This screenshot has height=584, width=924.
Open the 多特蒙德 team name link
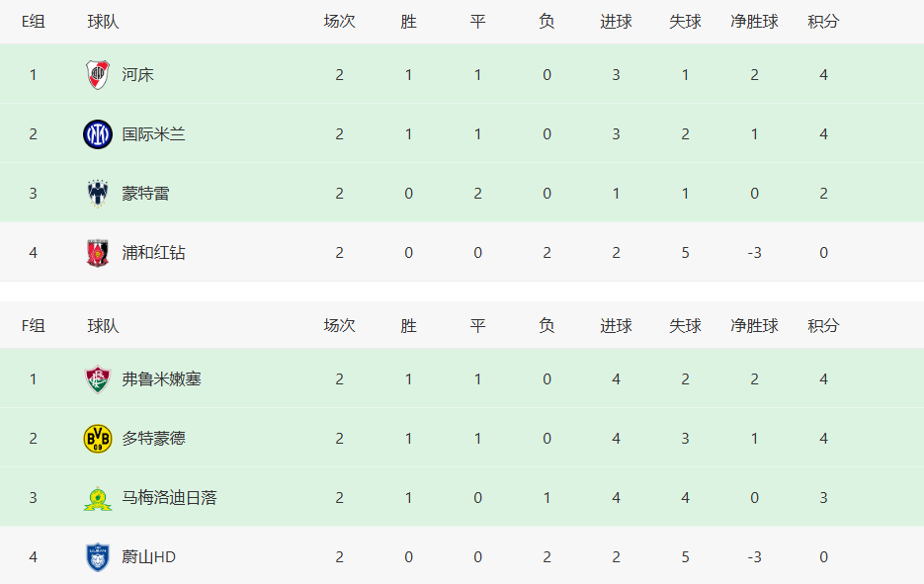pos(154,439)
